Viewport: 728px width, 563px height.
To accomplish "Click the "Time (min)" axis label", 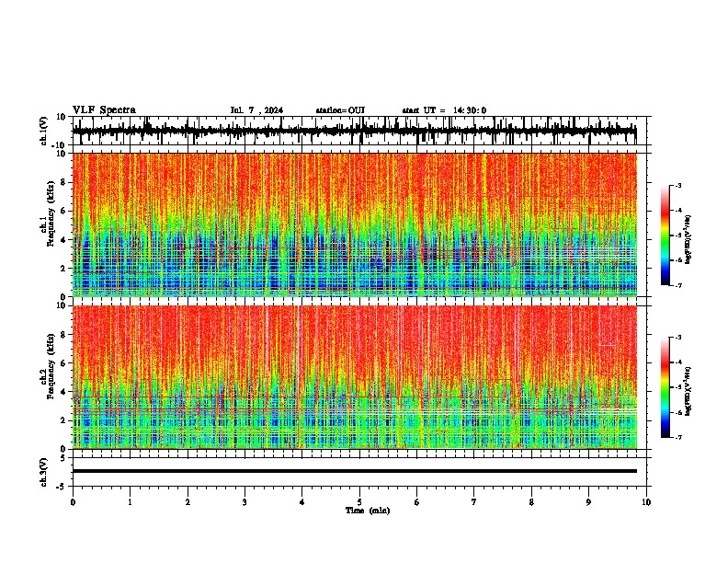I will click(x=368, y=511).
